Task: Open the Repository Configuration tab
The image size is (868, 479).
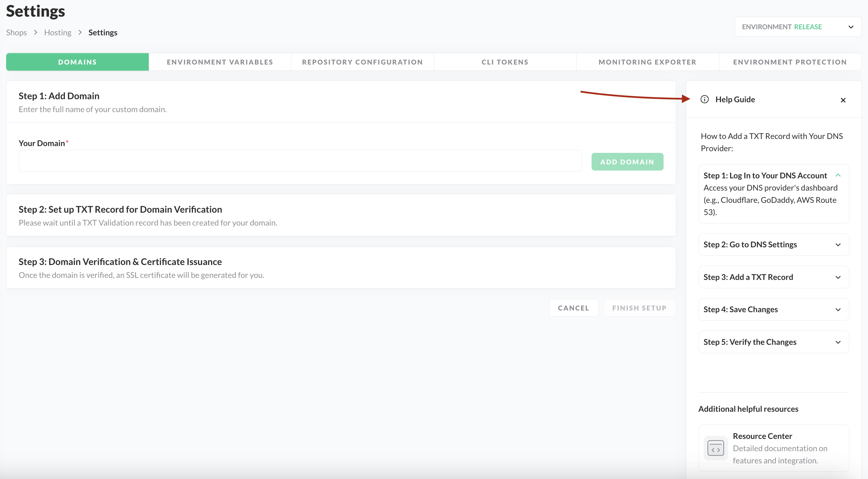Action: tap(362, 62)
